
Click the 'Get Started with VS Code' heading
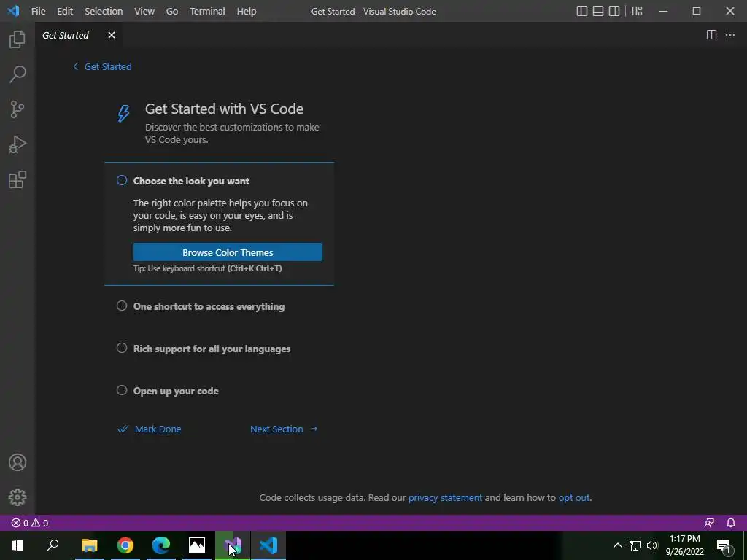coord(224,109)
